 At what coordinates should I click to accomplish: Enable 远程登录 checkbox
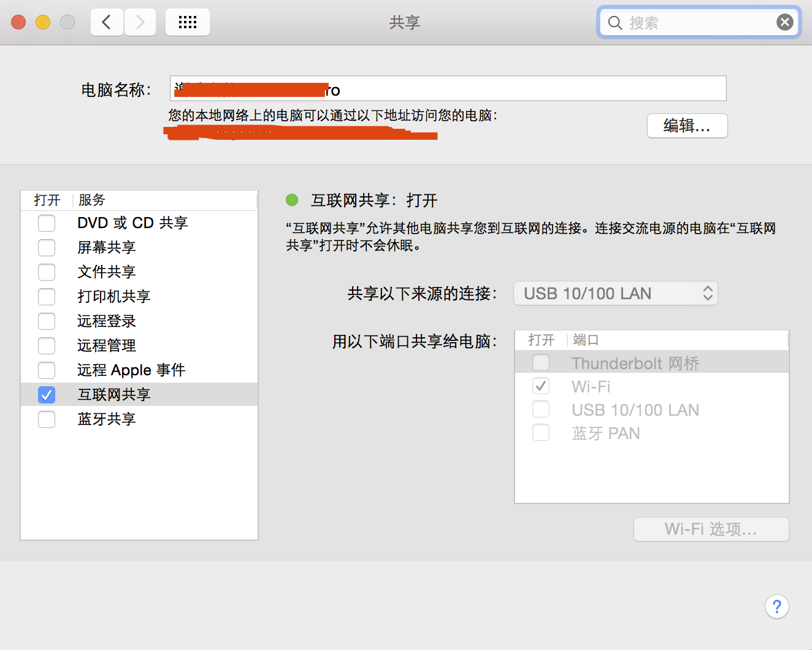pyautogui.click(x=47, y=321)
